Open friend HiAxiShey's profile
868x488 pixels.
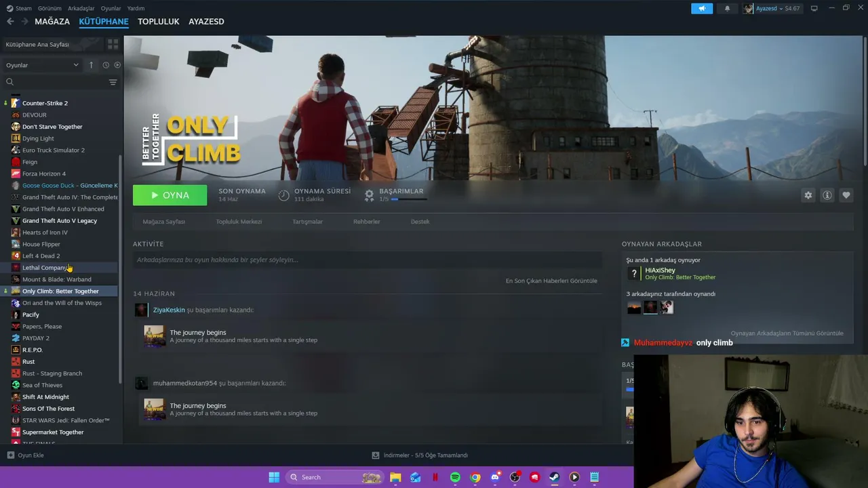(x=660, y=270)
